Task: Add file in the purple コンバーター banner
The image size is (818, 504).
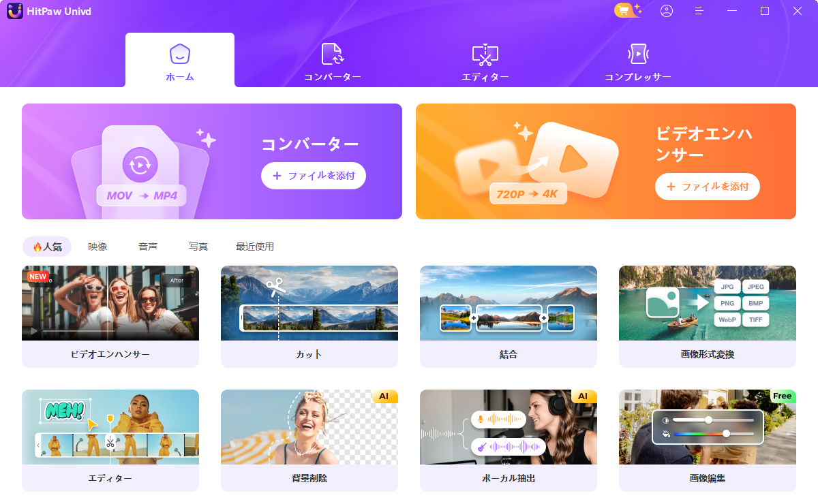Action: [314, 176]
